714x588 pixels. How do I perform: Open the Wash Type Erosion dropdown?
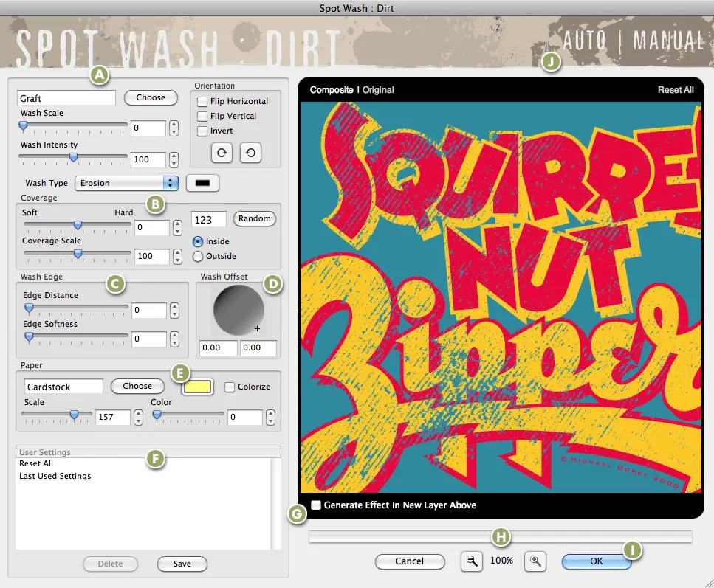(126, 182)
